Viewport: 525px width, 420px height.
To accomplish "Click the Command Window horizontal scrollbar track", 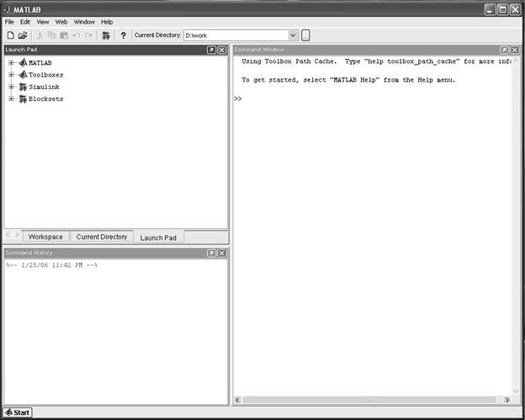I will pos(369,400).
